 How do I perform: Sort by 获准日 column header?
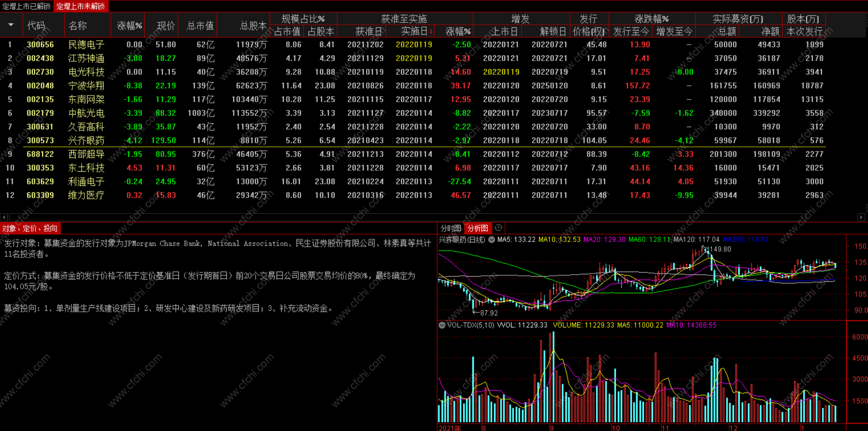click(368, 32)
